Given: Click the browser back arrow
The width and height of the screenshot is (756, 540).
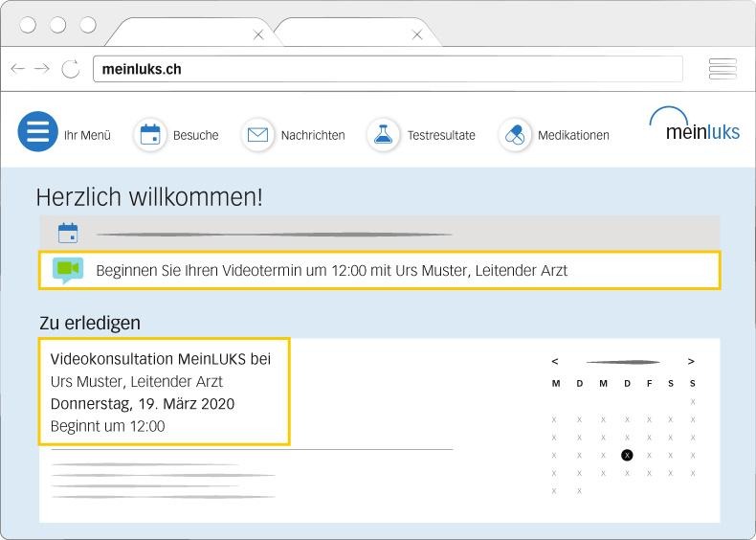Looking at the screenshot, I should (18, 69).
